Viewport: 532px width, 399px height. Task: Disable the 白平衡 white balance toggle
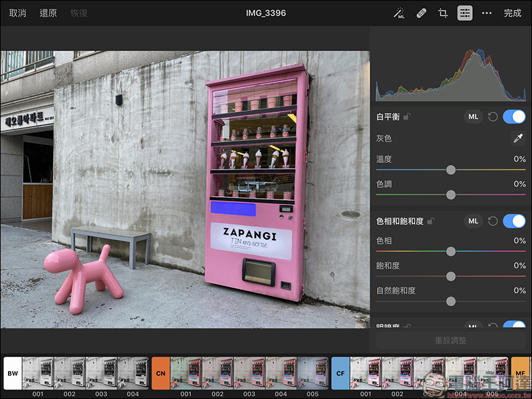pos(514,117)
